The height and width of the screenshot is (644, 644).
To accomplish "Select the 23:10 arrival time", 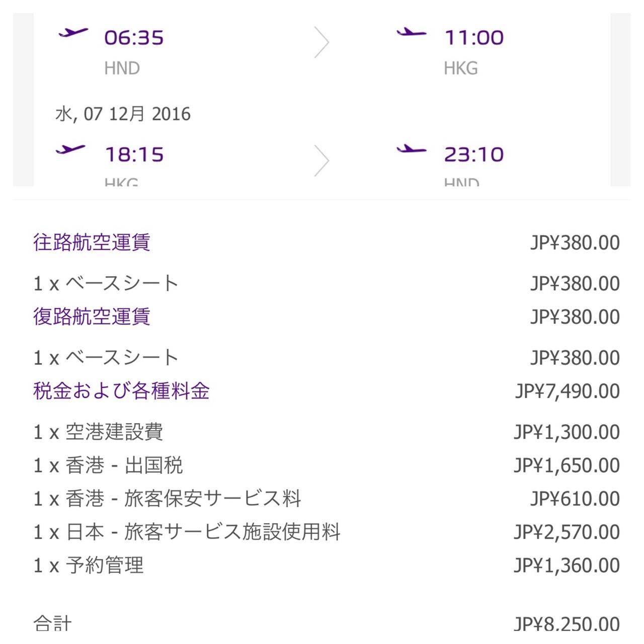I will coord(473,154).
